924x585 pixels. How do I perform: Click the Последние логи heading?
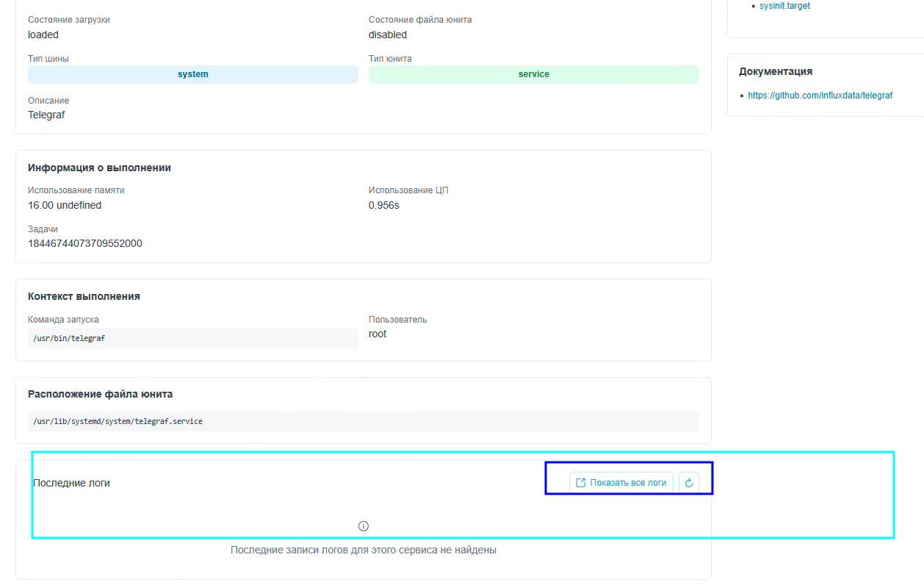point(71,483)
